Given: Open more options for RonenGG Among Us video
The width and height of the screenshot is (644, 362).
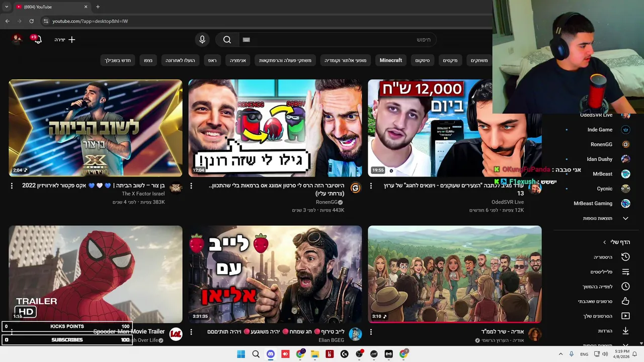Looking at the screenshot, I should pos(191,186).
